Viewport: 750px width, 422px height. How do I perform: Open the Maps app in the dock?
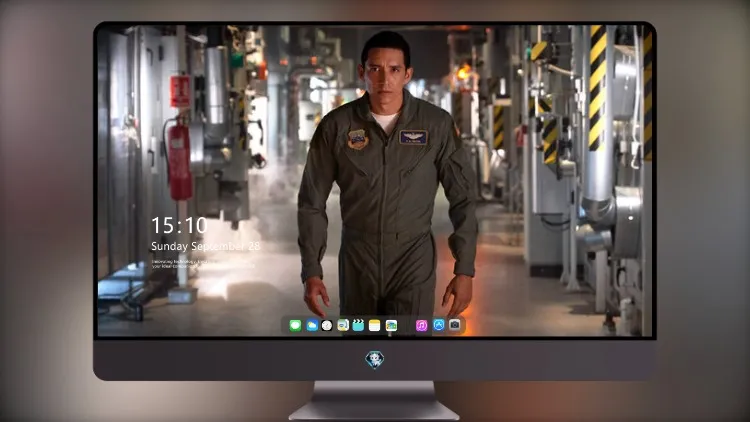tap(343, 326)
